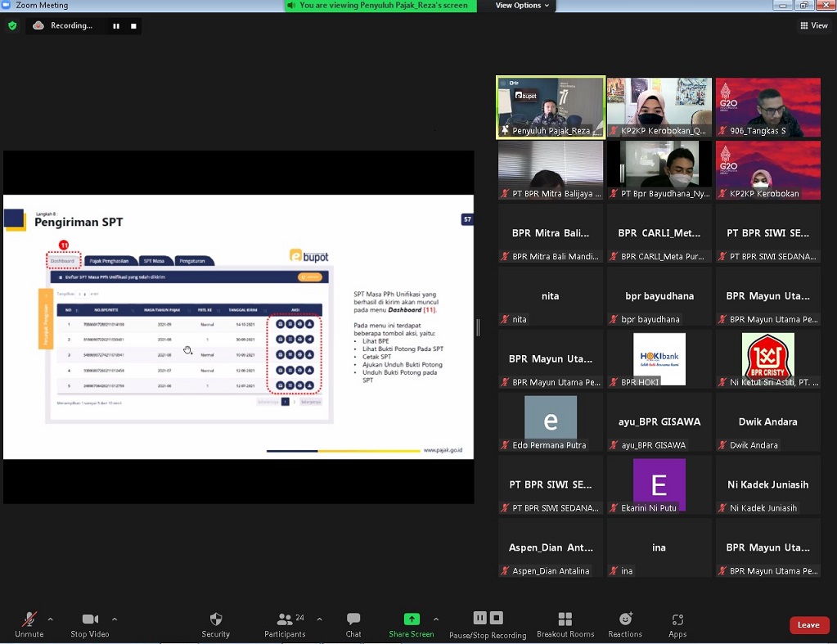Image resolution: width=837 pixels, height=644 pixels.
Task: Expand share screen options arrow
Action: [436, 619]
